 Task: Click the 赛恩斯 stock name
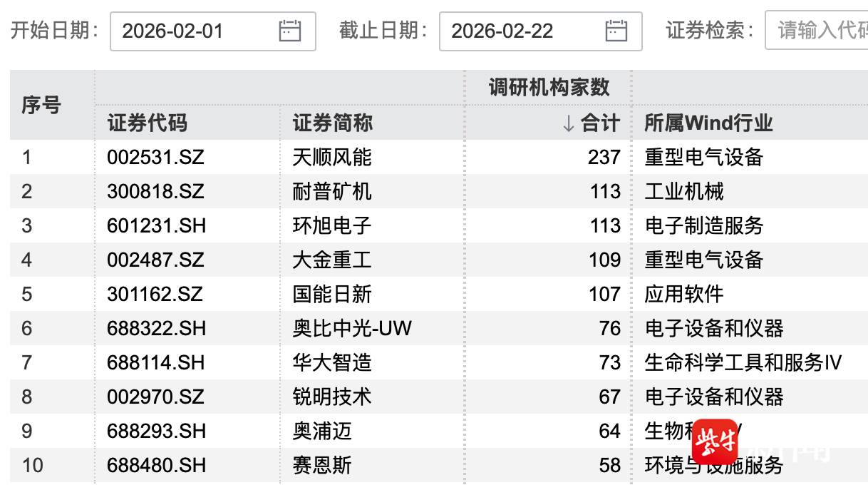pyautogui.click(x=322, y=466)
